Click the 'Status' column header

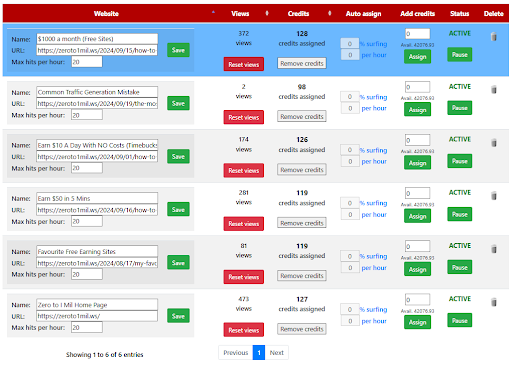459,14
